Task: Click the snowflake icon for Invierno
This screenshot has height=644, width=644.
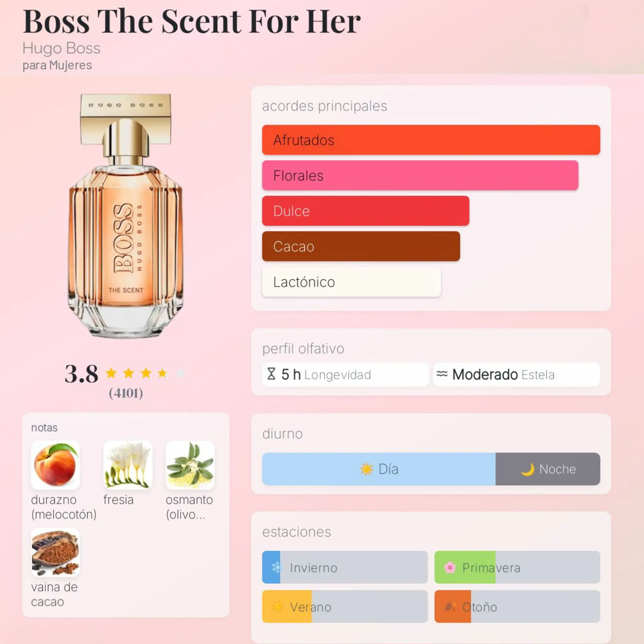Action: pos(277,568)
